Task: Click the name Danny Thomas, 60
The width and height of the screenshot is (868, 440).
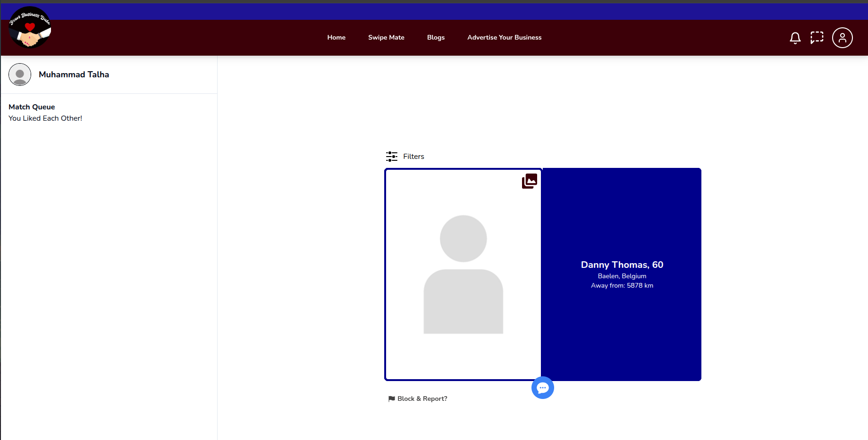Action: pyautogui.click(x=622, y=265)
